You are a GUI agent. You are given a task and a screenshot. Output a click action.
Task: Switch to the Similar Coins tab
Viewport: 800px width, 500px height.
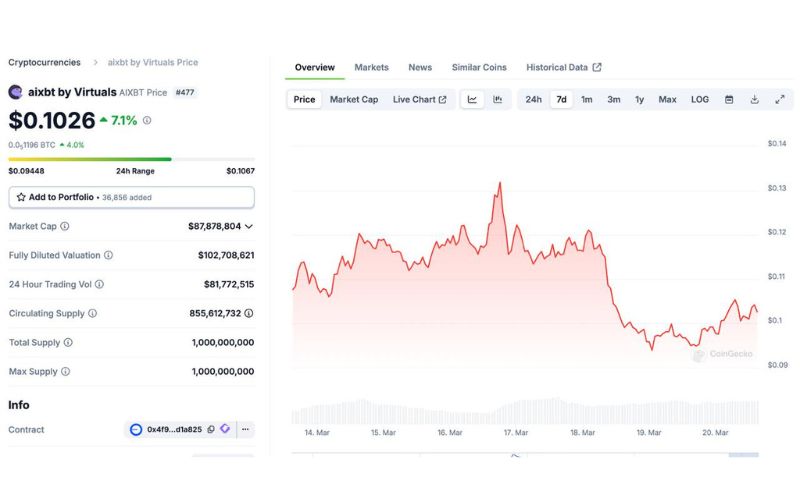point(479,67)
